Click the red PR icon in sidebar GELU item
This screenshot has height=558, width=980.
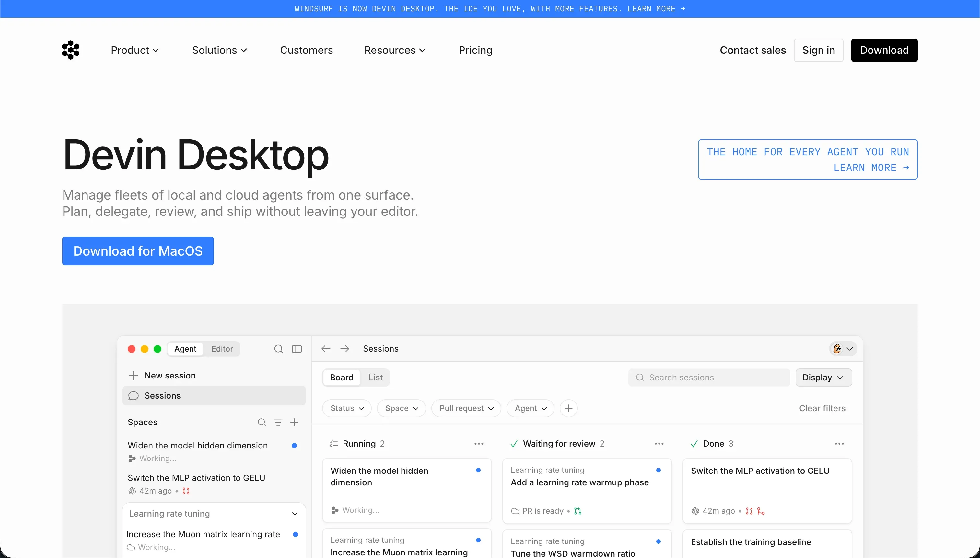coord(186,491)
